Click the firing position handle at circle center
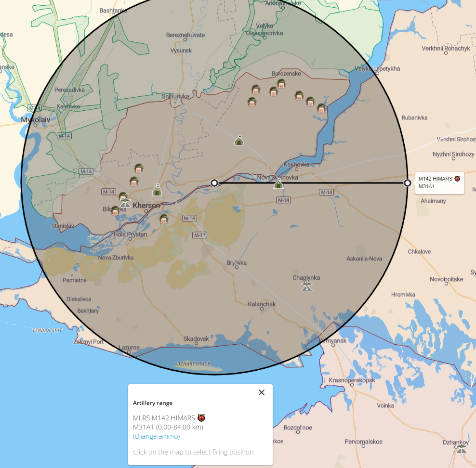Image resolution: width=476 pixels, height=468 pixels. pos(214,182)
